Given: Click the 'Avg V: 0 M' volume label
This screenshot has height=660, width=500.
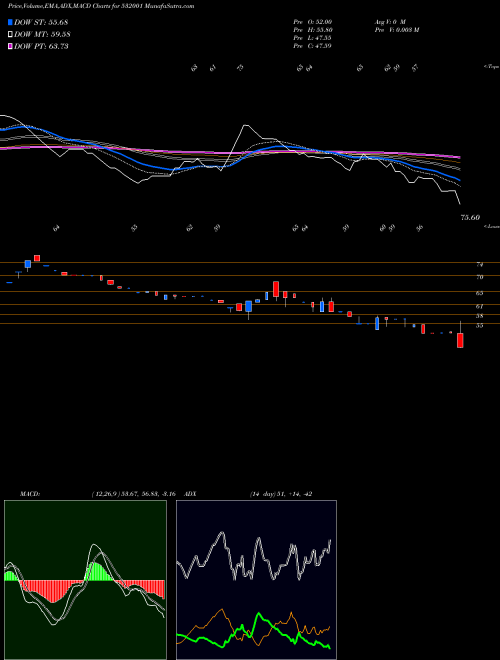Looking at the screenshot, I should coord(389,22).
